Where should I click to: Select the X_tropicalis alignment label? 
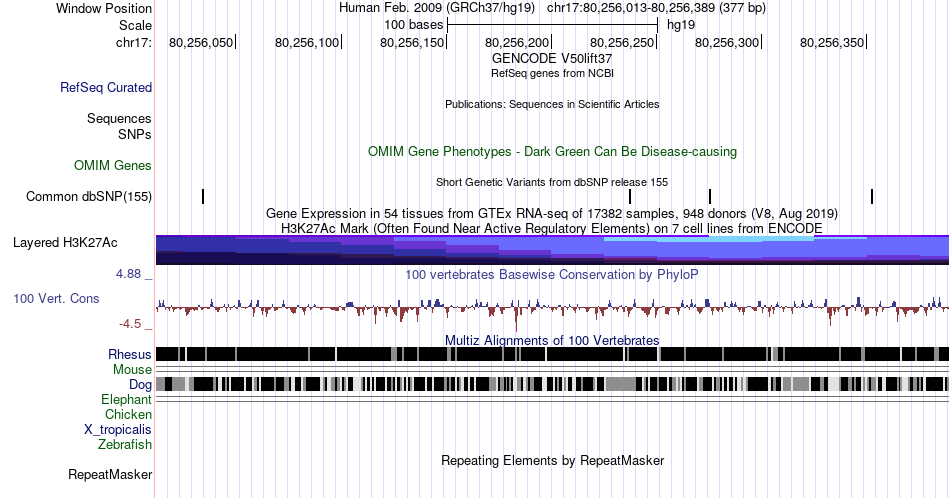coord(118,430)
